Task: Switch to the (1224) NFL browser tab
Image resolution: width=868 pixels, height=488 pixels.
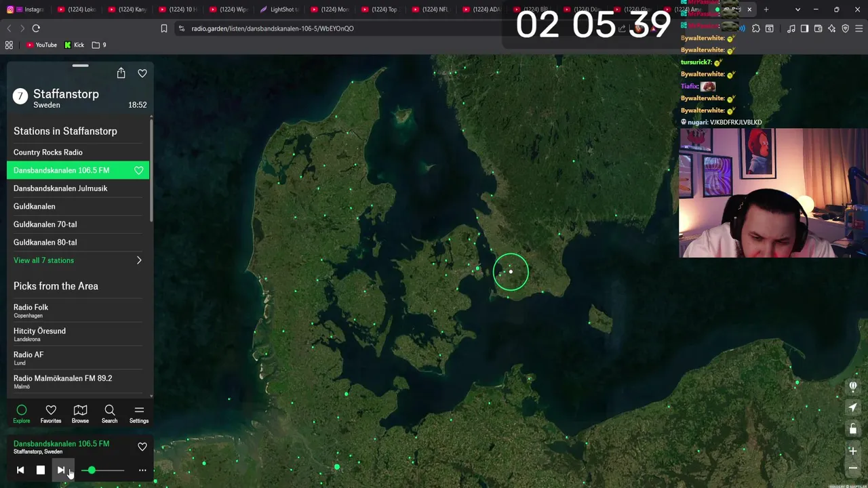Action: 431,9
